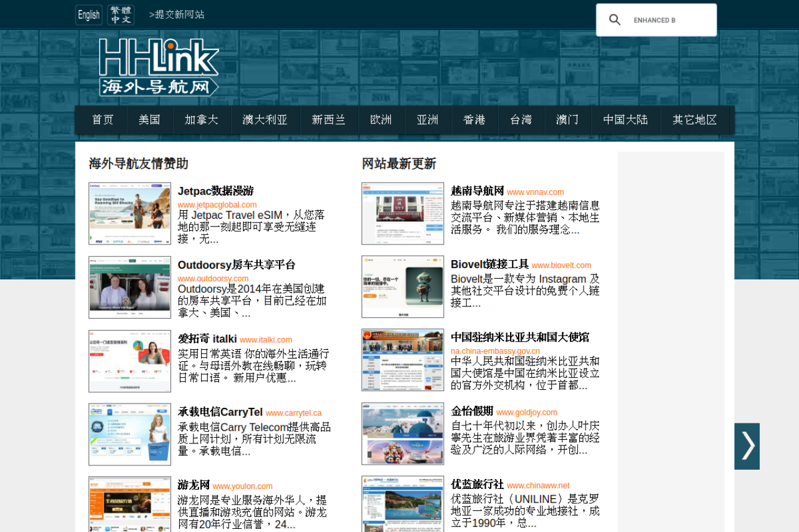Open the Jetpac数据漫游 thumbnail
799x532 pixels.
130,213
